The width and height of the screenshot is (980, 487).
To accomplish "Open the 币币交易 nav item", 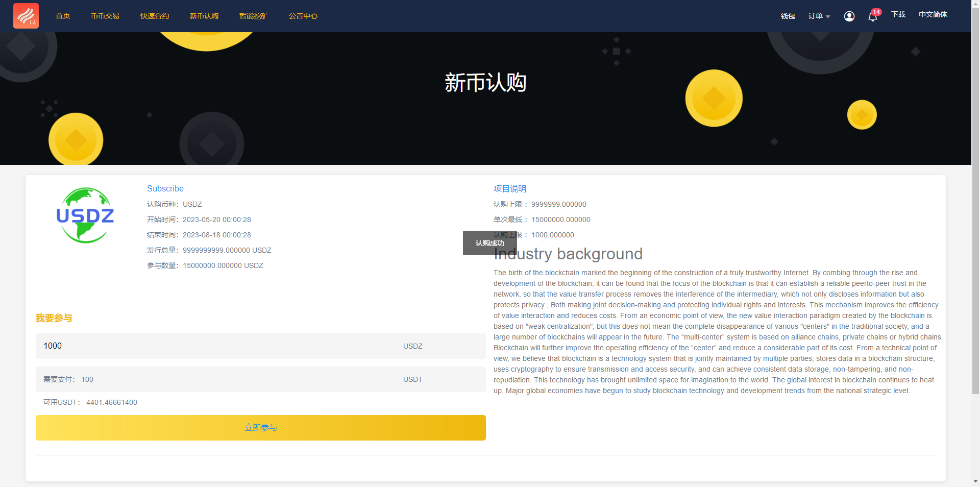I will 105,16.
